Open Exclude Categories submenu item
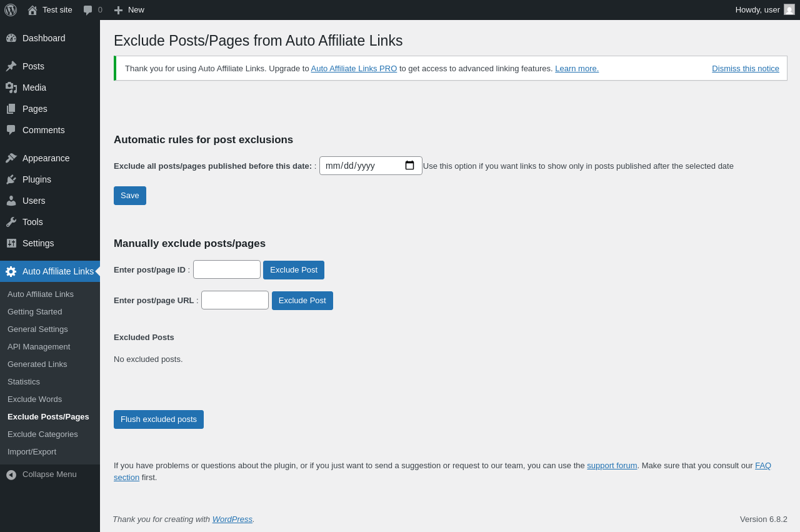Image resolution: width=800 pixels, height=532 pixels. pyautogui.click(x=50, y=434)
